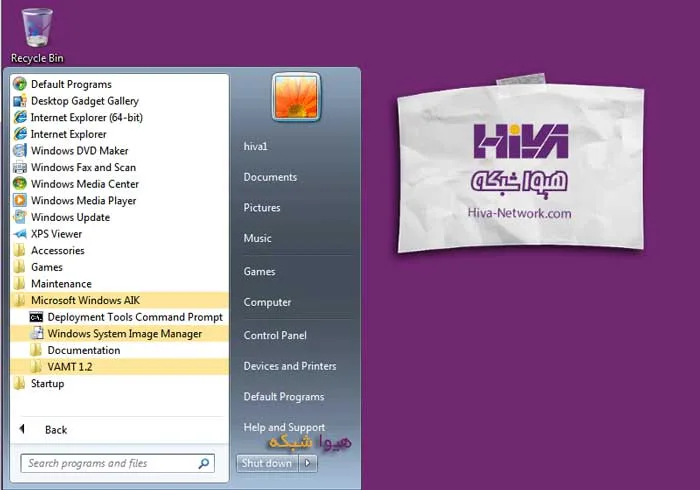Expand the Startup folder
The width and height of the screenshot is (700, 490).
point(119,383)
